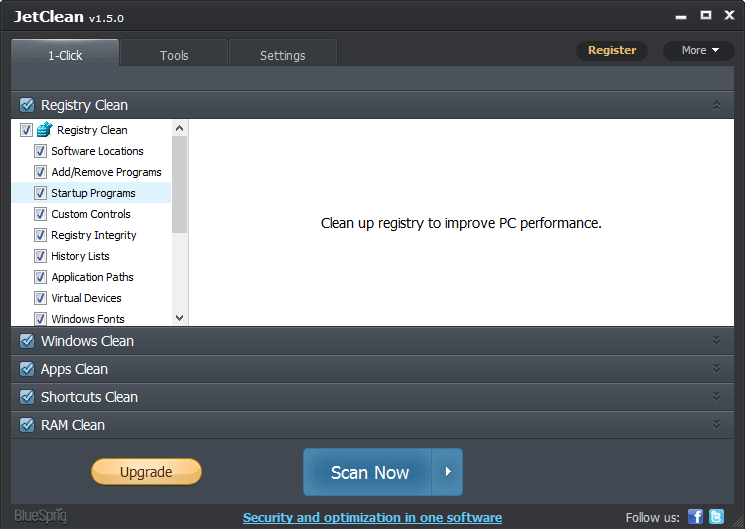Uncheck the Registry Clean tree root checkbox
The image size is (745, 529).
click(x=26, y=130)
